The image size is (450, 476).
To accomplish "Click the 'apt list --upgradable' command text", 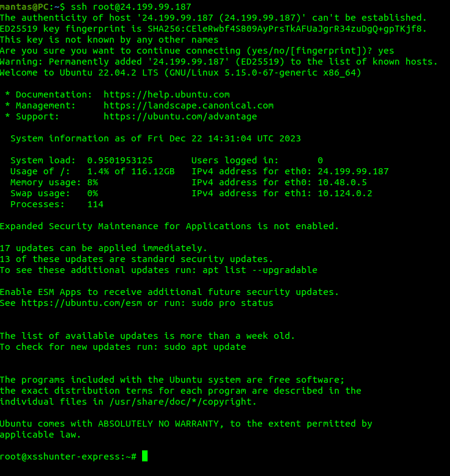I will (260, 270).
